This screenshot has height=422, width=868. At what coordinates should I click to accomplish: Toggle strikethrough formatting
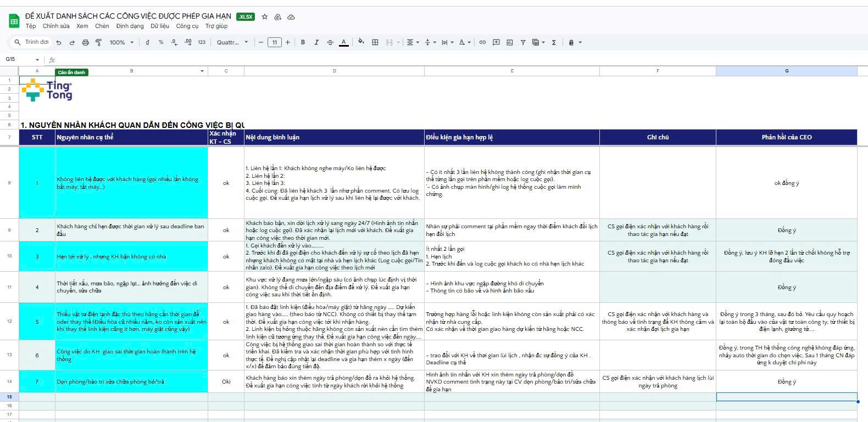pos(330,42)
